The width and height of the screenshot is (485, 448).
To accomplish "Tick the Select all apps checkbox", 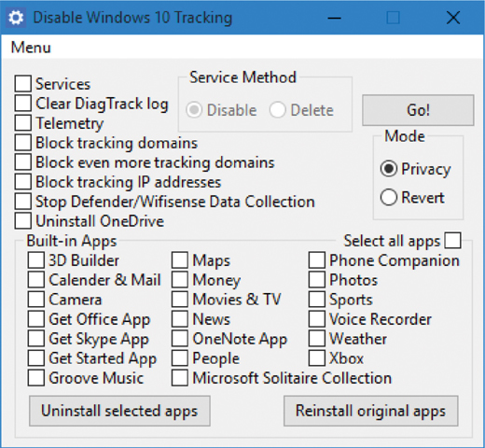I will click(452, 240).
